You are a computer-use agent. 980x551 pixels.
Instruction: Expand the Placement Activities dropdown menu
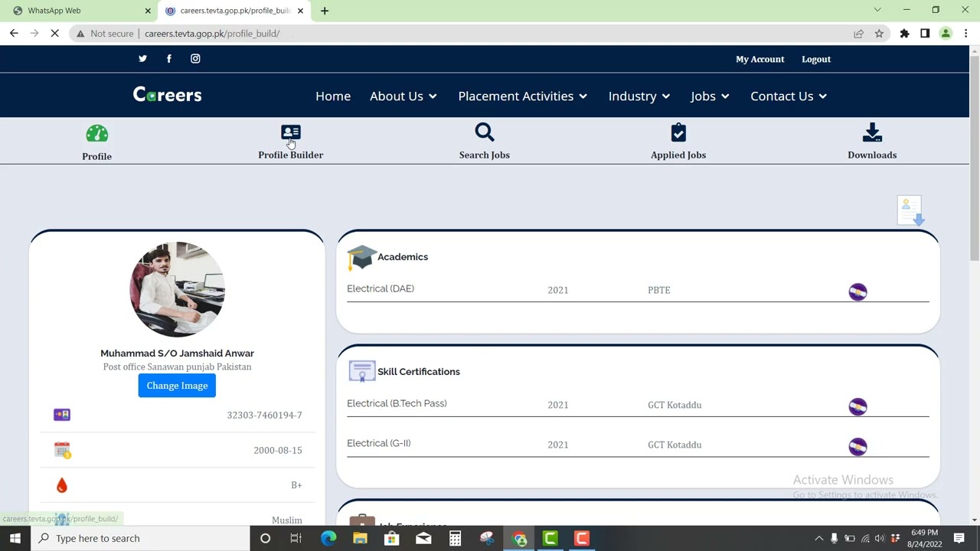pos(523,96)
